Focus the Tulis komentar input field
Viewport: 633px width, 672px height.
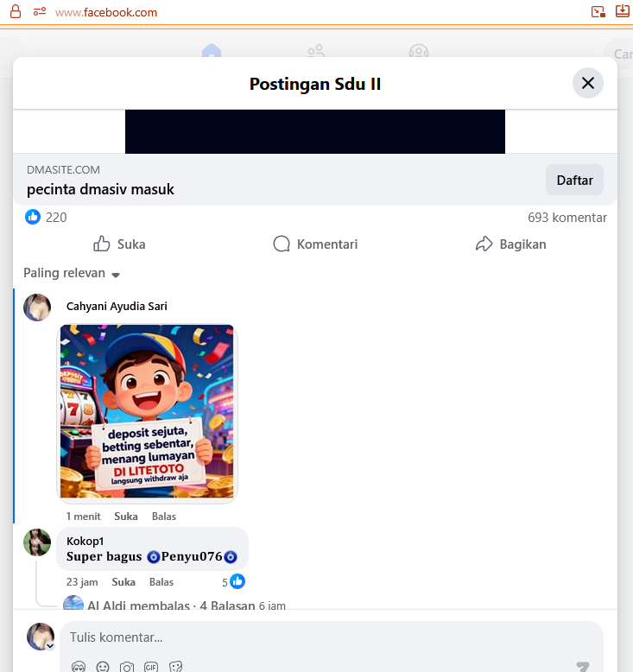(x=332, y=637)
